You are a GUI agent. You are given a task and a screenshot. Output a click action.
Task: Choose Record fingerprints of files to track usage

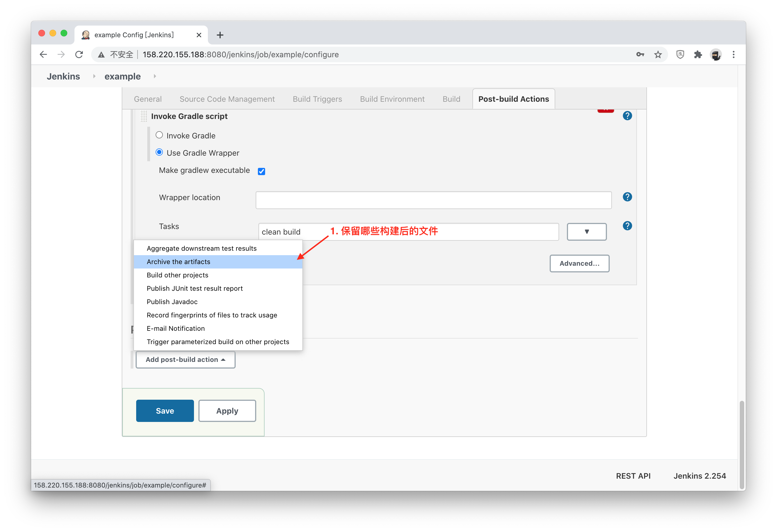218,315
